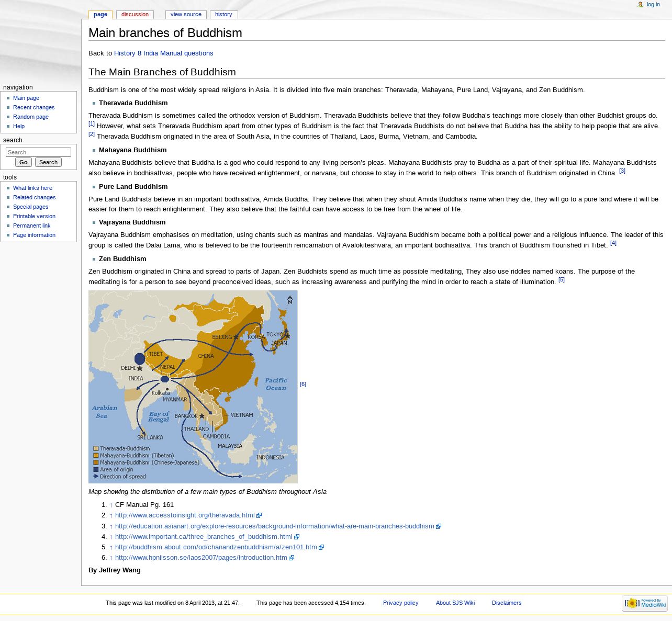Viewport: 672px width, 621px height.
Task: Jump back via reference 5 up arrow
Action: (111, 547)
